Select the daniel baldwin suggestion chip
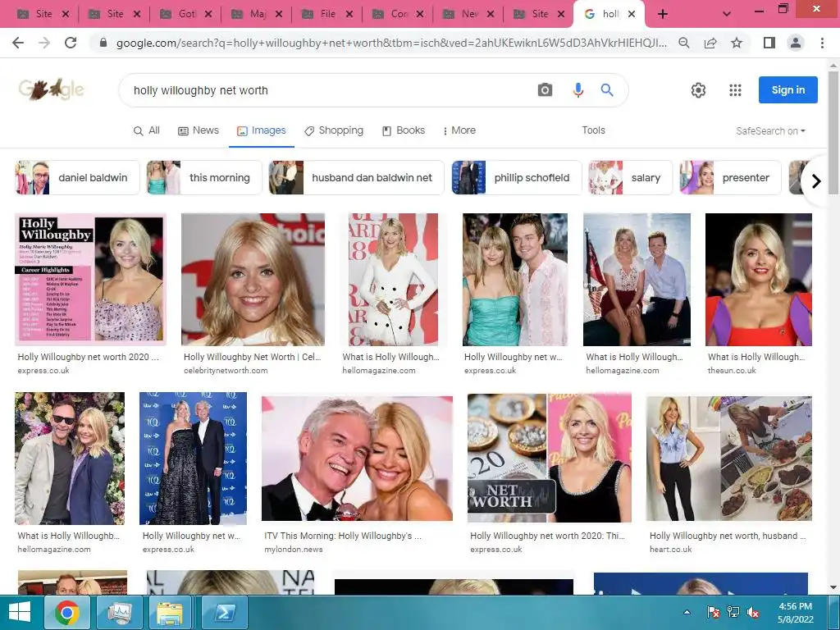The image size is (840, 630). click(77, 177)
